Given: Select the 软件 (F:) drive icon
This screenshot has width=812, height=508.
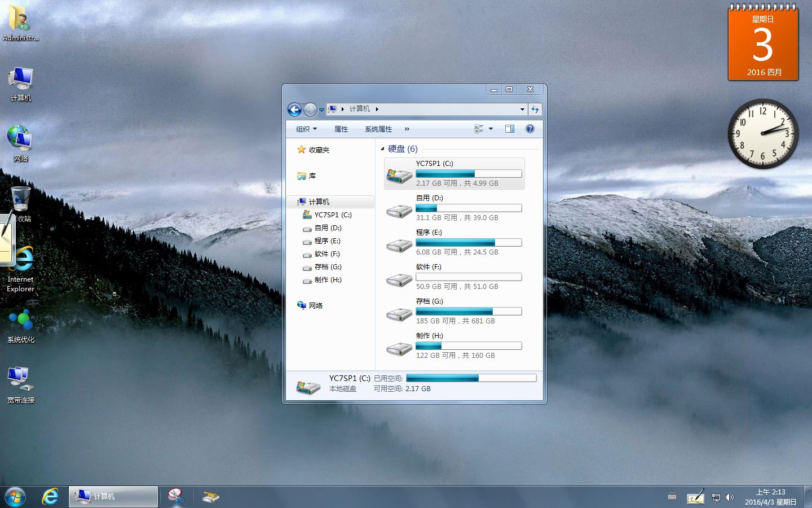Looking at the screenshot, I should 399,280.
